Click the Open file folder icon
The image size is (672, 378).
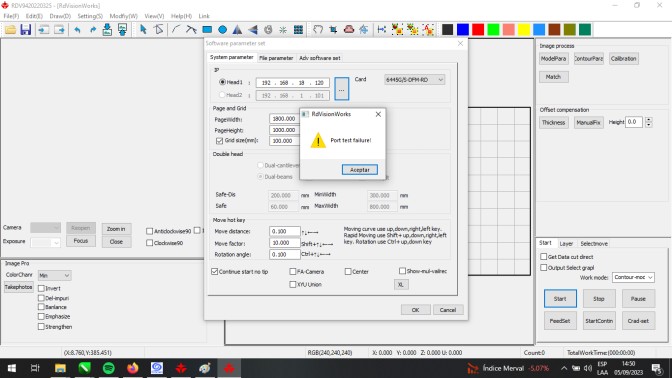point(10,30)
